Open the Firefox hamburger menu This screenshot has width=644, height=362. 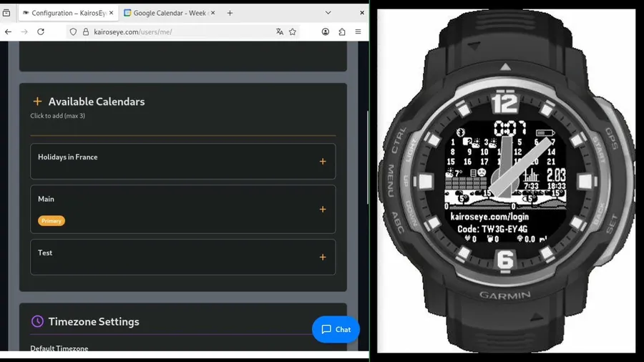358,31
